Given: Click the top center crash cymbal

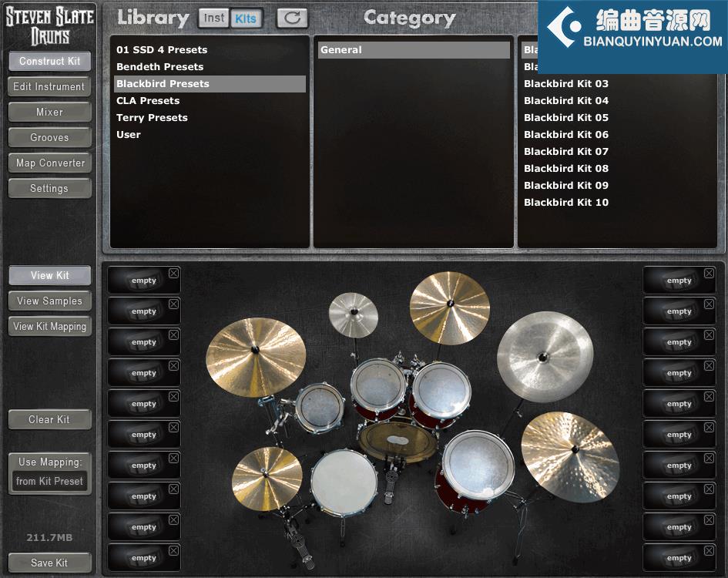Looking at the screenshot, I should pos(449,308).
